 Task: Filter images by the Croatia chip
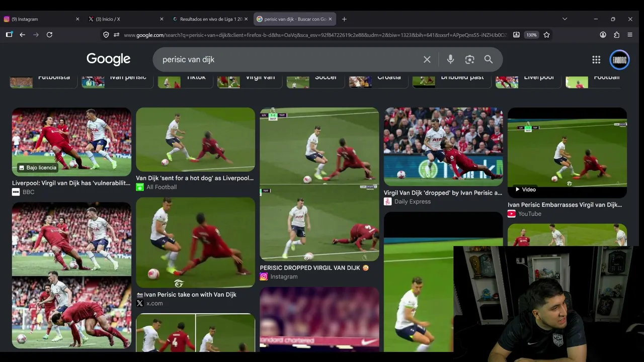pos(378,79)
